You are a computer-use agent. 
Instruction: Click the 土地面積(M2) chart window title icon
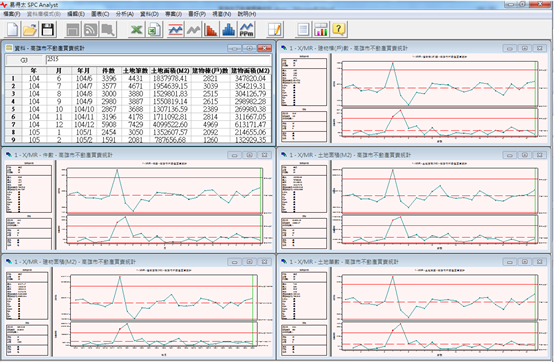click(x=284, y=155)
